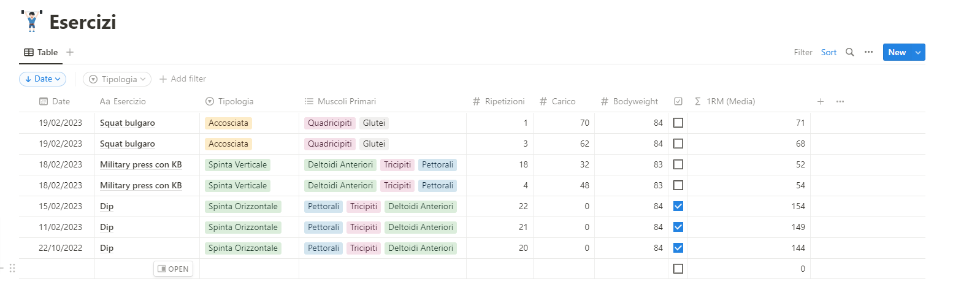Expand the New button dropdown arrow
980x284 pixels.
pyautogui.click(x=918, y=52)
